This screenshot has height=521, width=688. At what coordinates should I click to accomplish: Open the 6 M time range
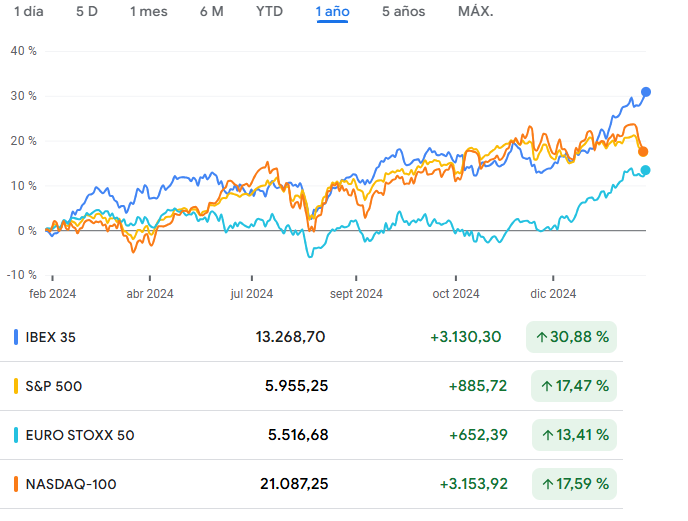211,12
